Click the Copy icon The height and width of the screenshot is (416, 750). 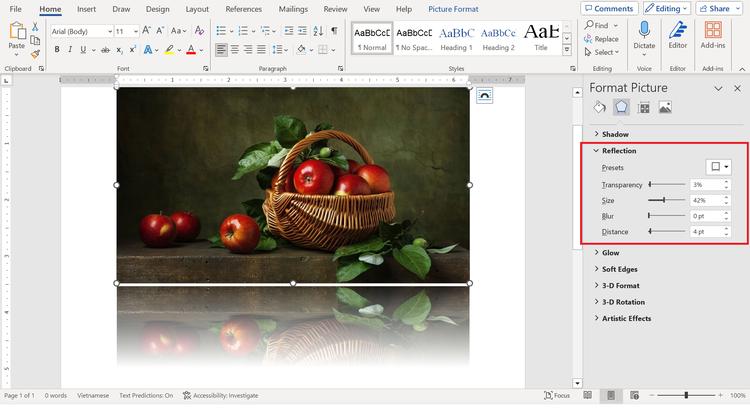click(35, 40)
